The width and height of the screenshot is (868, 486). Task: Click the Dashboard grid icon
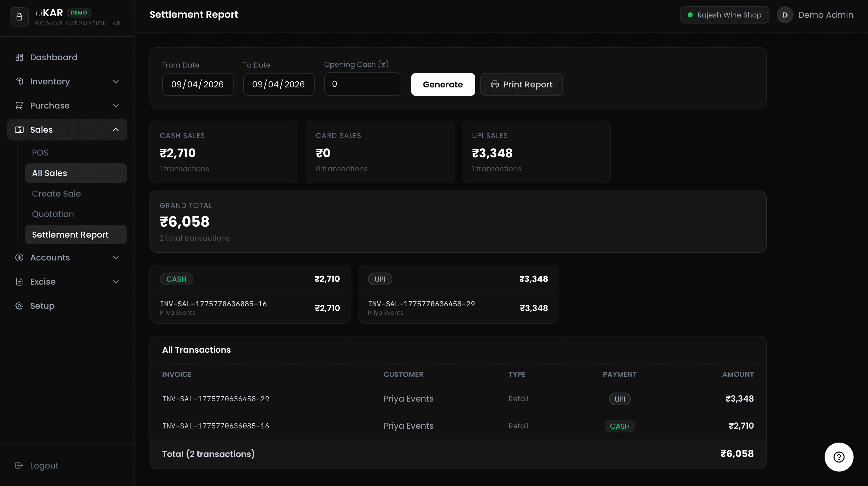(19, 57)
